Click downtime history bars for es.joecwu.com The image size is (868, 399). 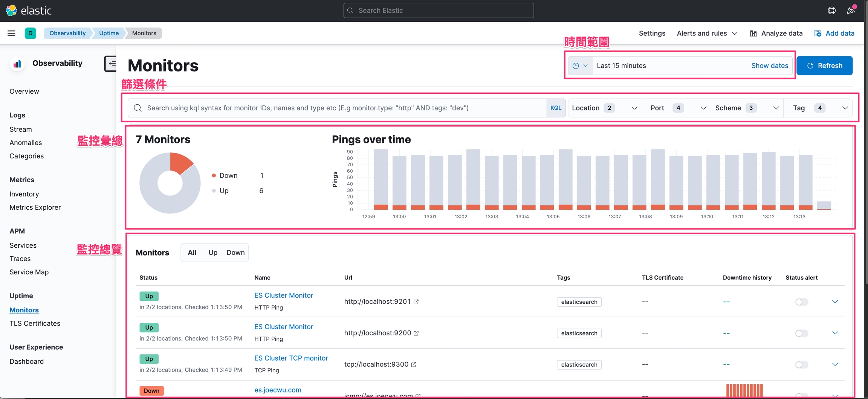(744, 391)
